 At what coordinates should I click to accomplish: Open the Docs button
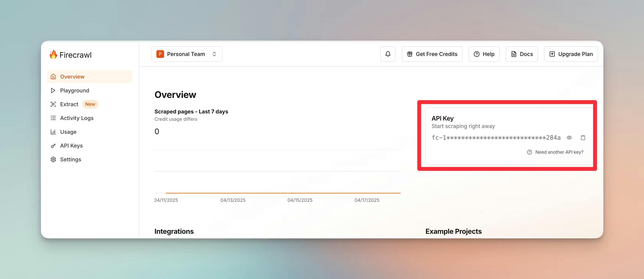tap(522, 54)
